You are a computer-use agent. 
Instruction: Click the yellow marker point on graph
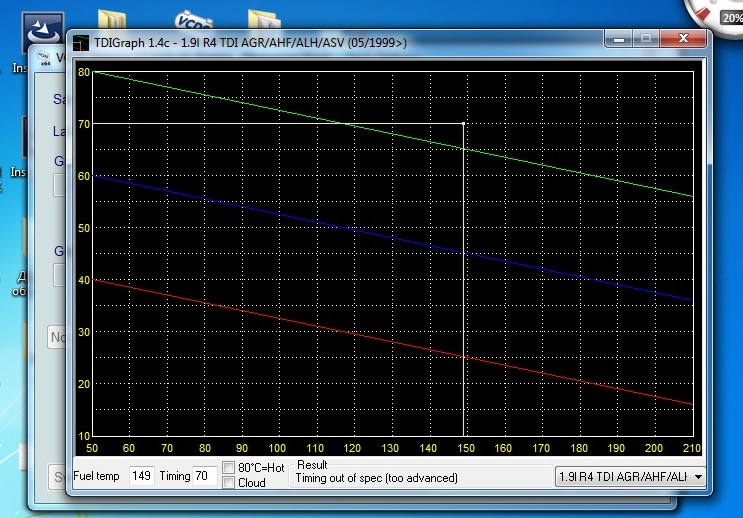coord(463,124)
